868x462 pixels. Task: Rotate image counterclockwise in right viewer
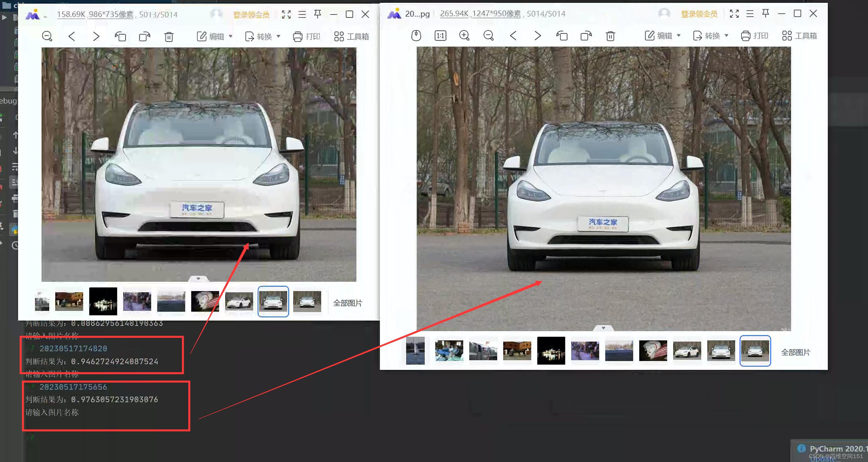tap(561, 36)
